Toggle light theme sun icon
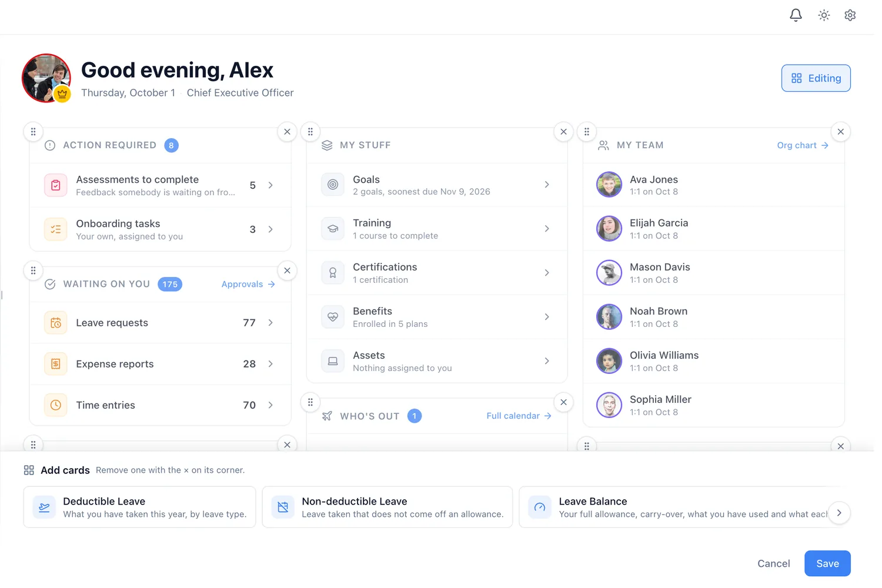The image size is (882, 588). click(x=824, y=15)
